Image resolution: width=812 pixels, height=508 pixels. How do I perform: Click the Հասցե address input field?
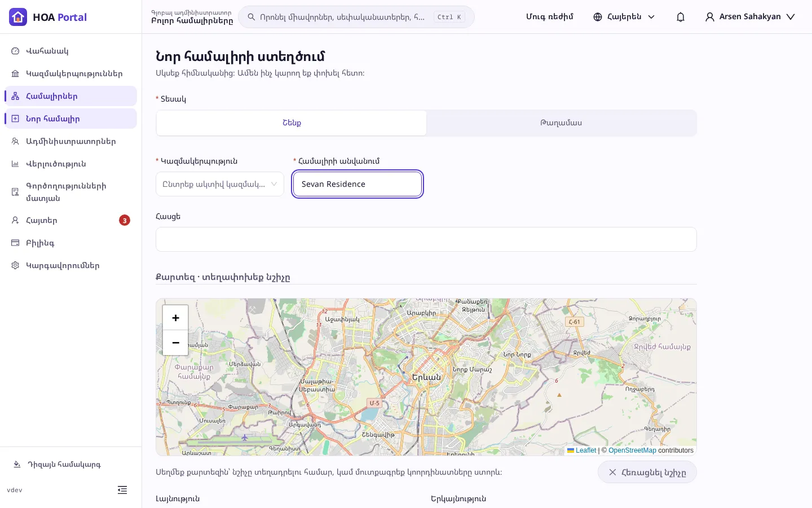(x=426, y=239)
